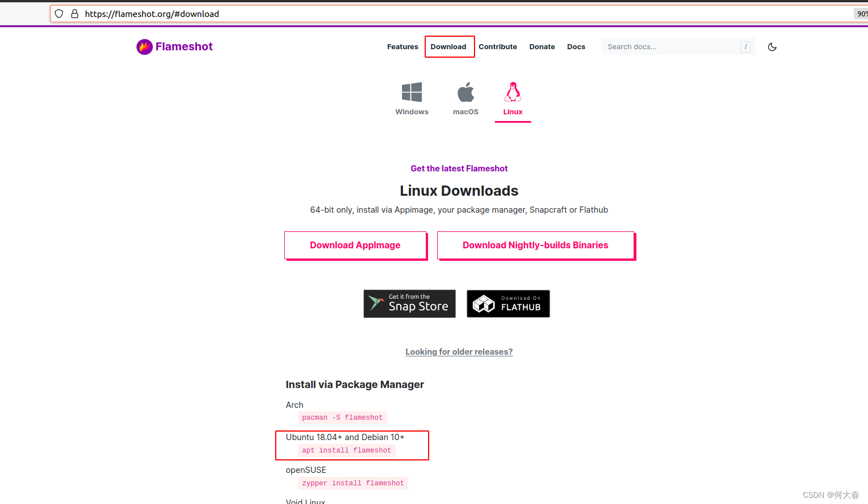Click the Download AppImage button

click(x=355, y=245)
